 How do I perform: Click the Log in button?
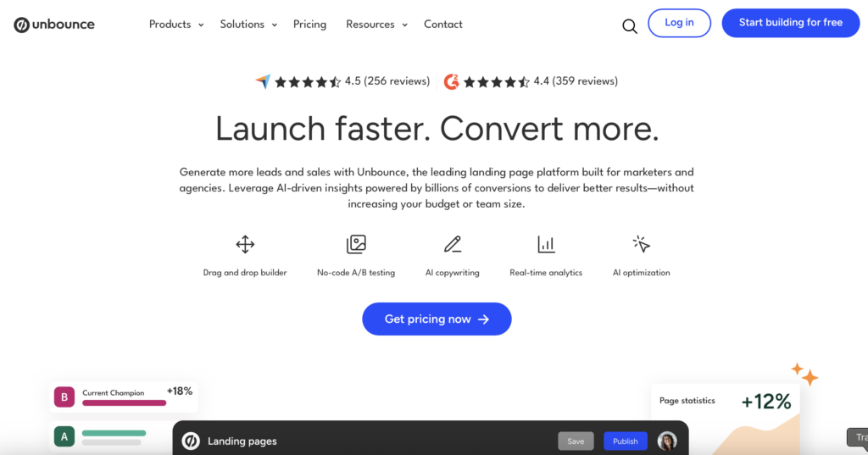(x=679, y=23)
